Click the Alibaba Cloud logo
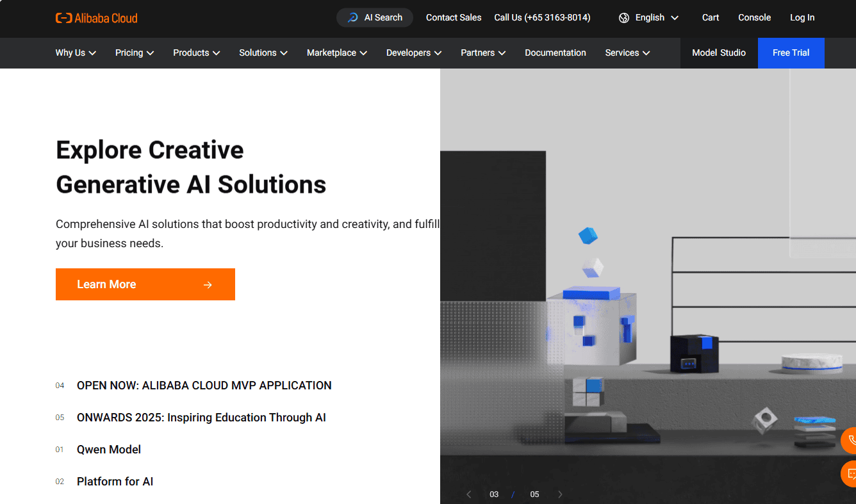Viewport: 856px width, 504px height. point(96,17)
